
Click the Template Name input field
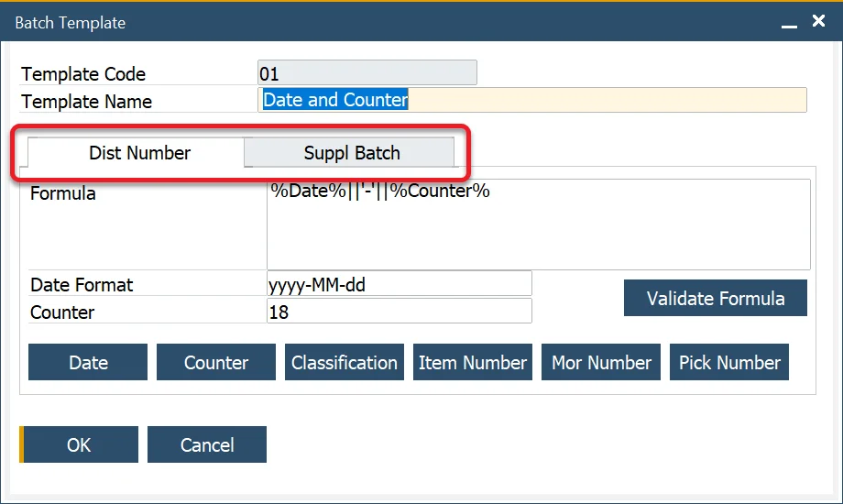531,100
